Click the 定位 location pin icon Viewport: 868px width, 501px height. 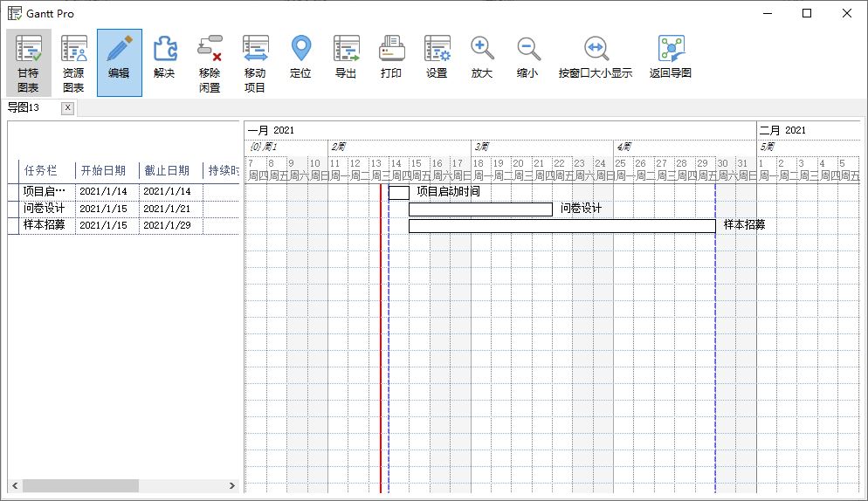point(300,57)
